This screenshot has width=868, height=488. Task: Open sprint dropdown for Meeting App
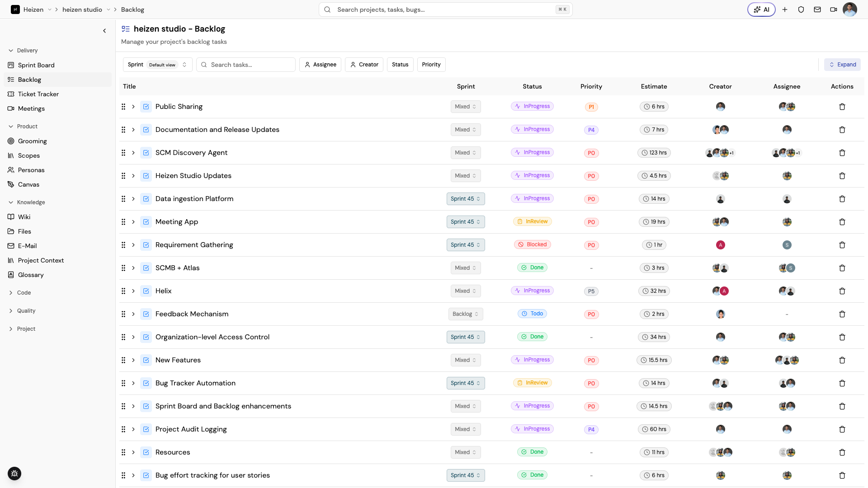466,222
